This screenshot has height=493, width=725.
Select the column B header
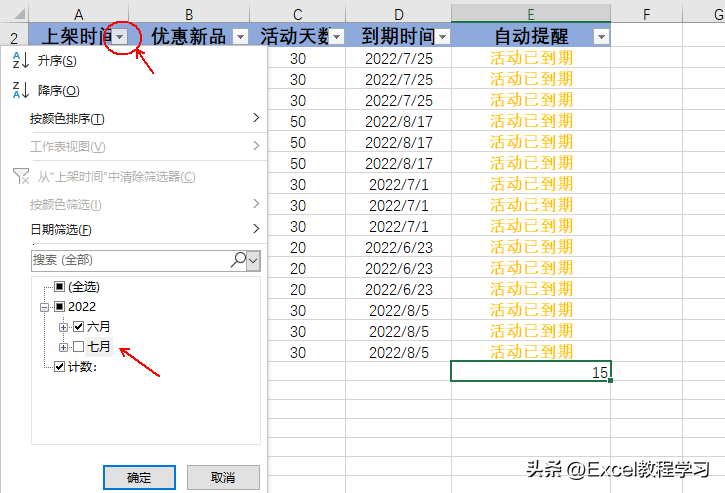tap(189, 14)
